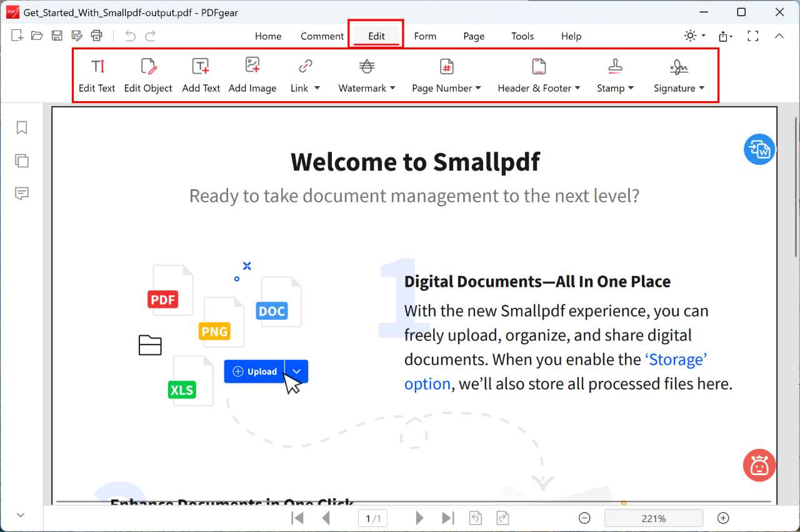The height and width of the screenshot is (532, 800).
Task: Open a file with the folder icon
Action: tap(37, 36)
